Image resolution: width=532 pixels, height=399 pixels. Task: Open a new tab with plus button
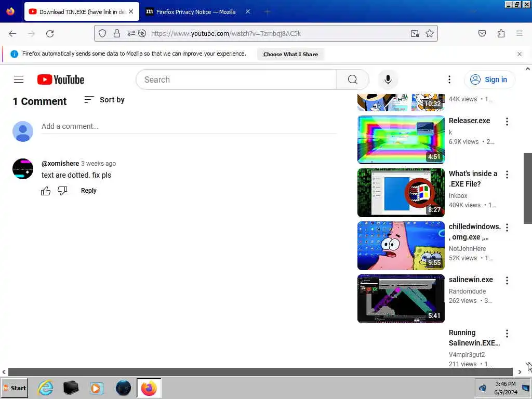tap(267, 12)
